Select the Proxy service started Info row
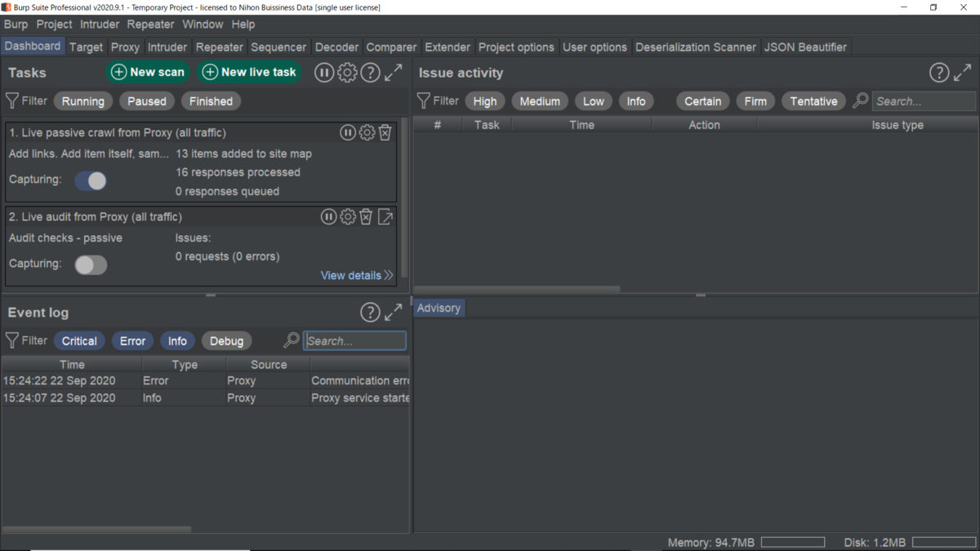Screen dimensions: 980x551 (205, 398)
